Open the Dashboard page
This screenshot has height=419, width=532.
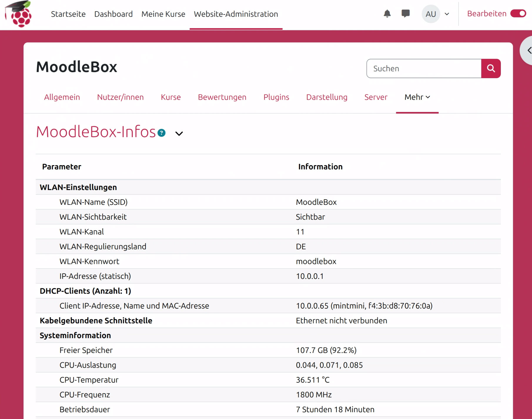point(113,14)
